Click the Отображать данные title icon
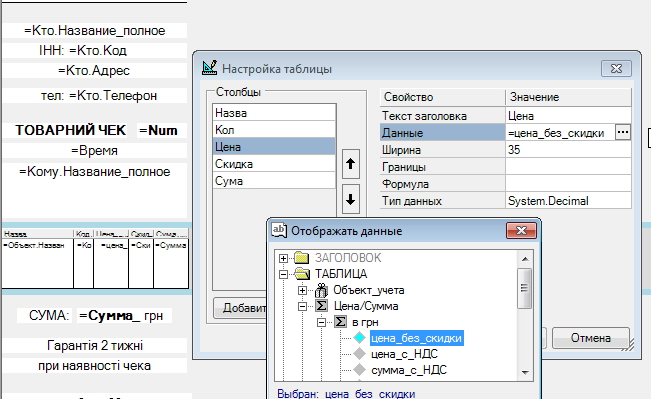The image size is (651, 399). [x=279, y=230]
